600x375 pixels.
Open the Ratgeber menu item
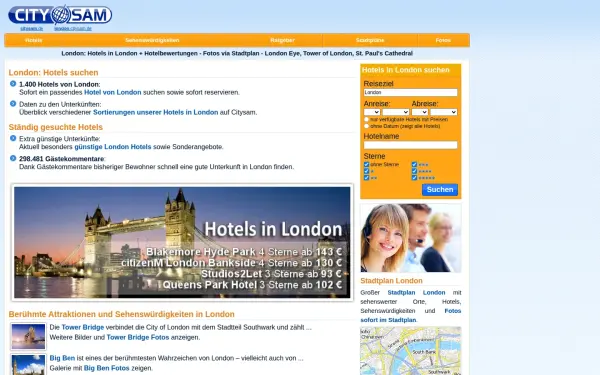pos(282,40)
